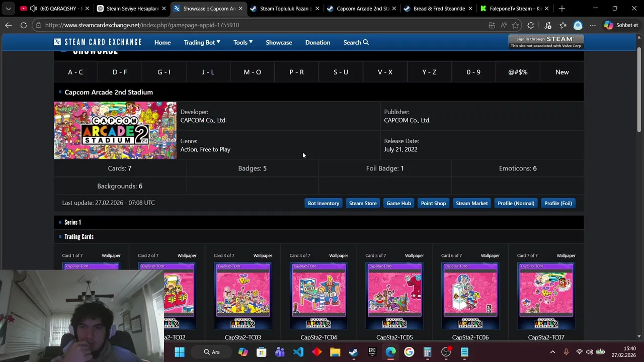Viewport: 644px width, 362px height.
Task: Sign in through Steam button
Action: [546, 42]
